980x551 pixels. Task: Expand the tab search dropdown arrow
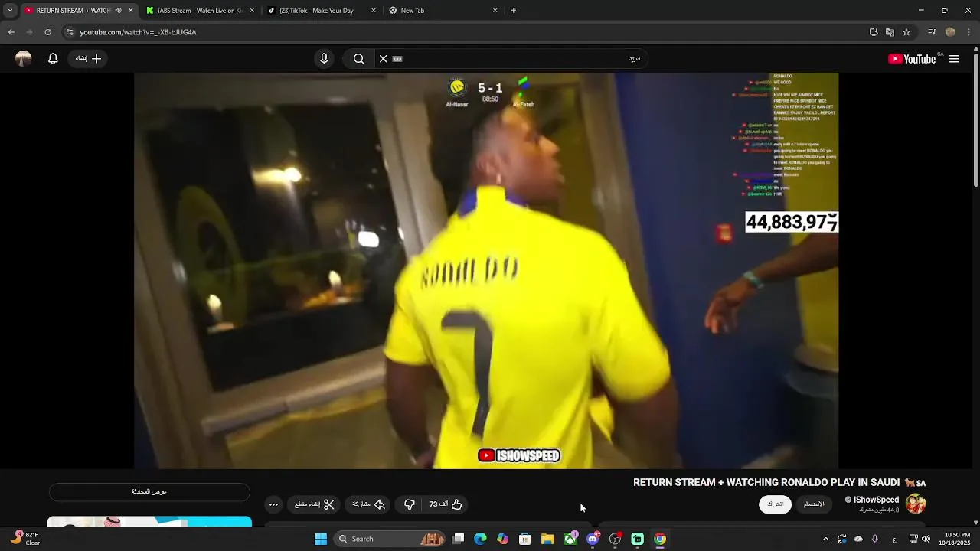(10, 11)
